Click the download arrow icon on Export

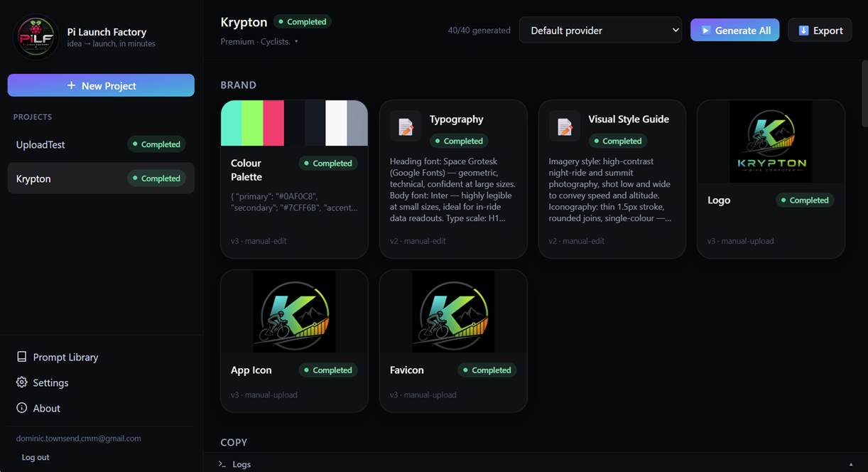tap(803, 31)
